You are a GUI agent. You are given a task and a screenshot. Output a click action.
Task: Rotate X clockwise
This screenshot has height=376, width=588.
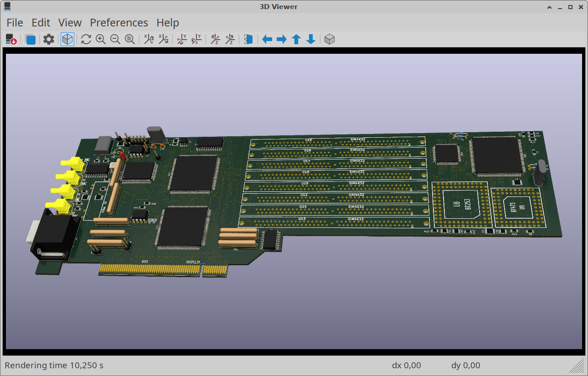(149, 40)
